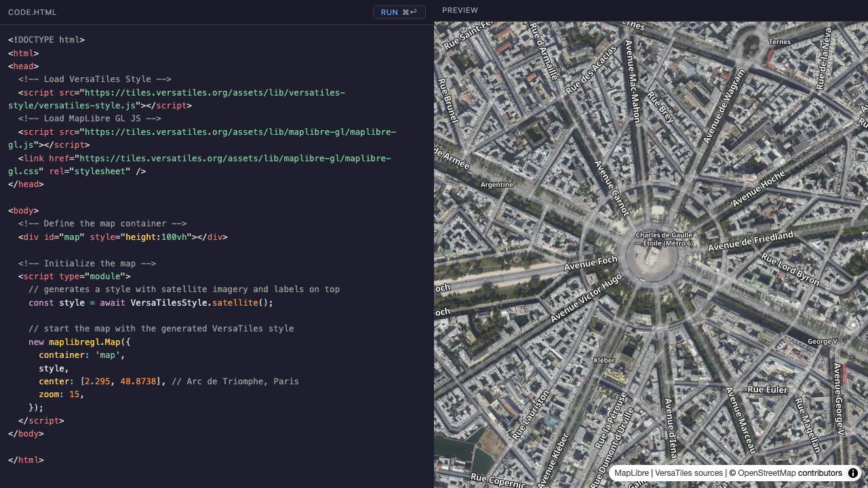Click the <!DOCTYPE html> line in code
The height and width of the screenshot is (488, 868).
[46, 40]
